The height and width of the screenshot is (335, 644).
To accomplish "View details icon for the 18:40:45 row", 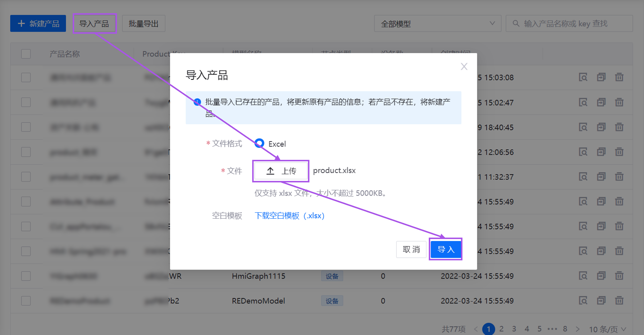I will (583, 127).
